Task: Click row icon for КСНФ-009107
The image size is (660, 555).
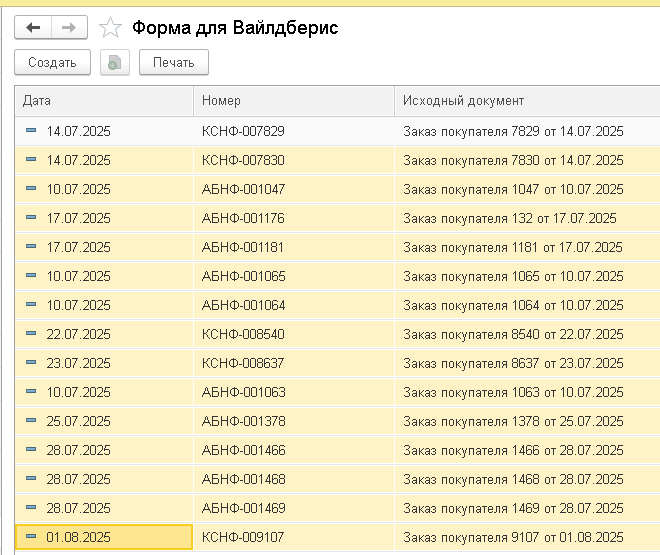Action: point(30,537)
